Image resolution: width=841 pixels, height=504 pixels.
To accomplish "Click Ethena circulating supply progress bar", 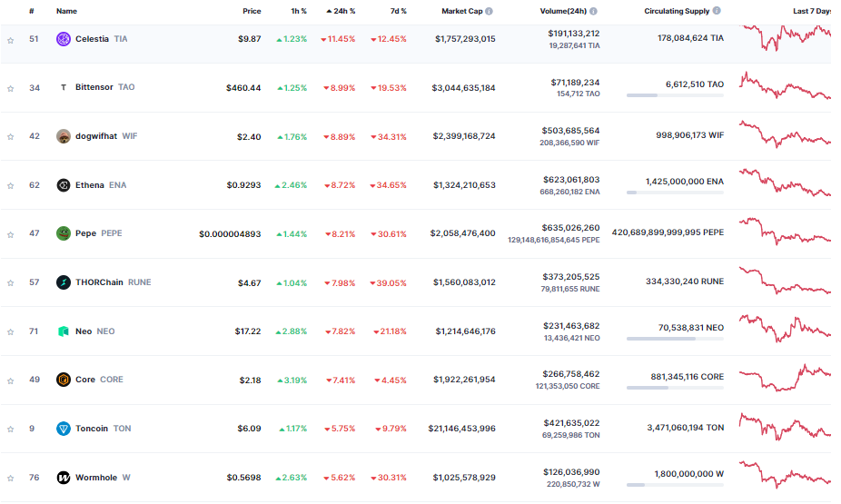I will (676, 193).
